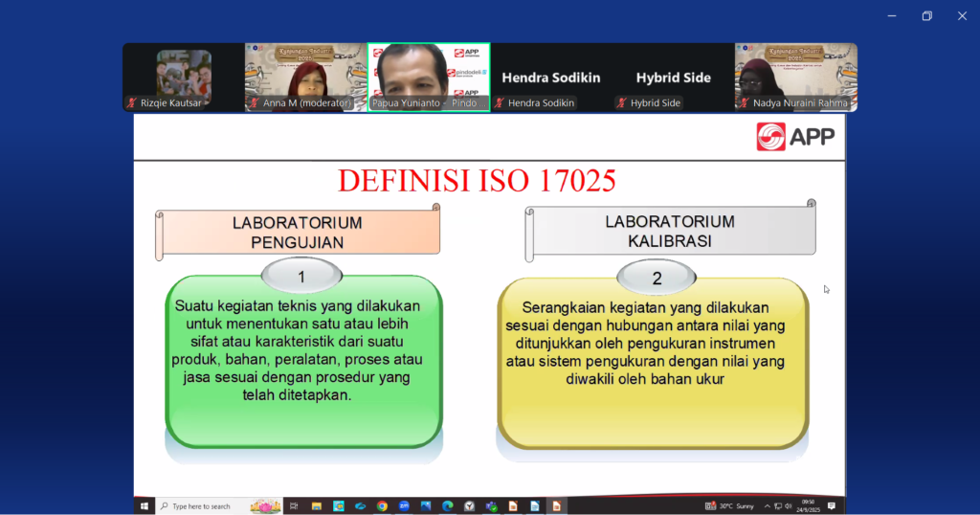Image resolution: width=980 pixels, height=515 pixels.
Task: Open the Windows Start menu
Action: click(x=145, y=505)
